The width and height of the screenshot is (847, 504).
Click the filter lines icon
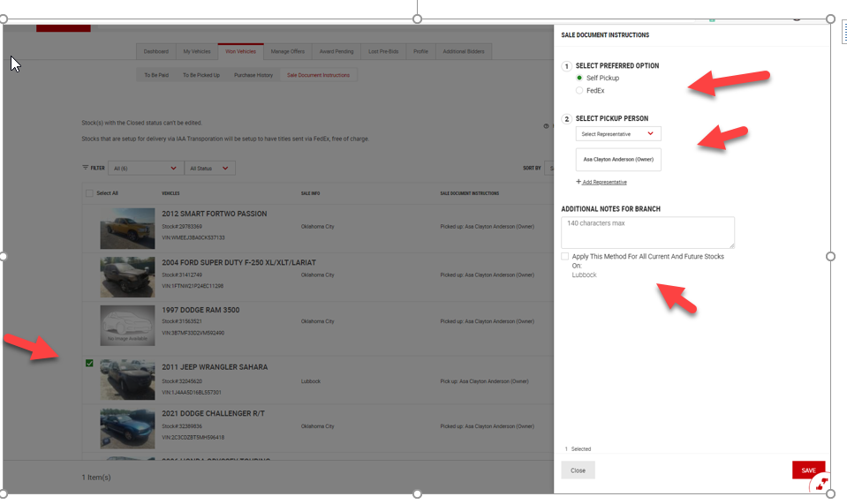(x=86, y=168)
